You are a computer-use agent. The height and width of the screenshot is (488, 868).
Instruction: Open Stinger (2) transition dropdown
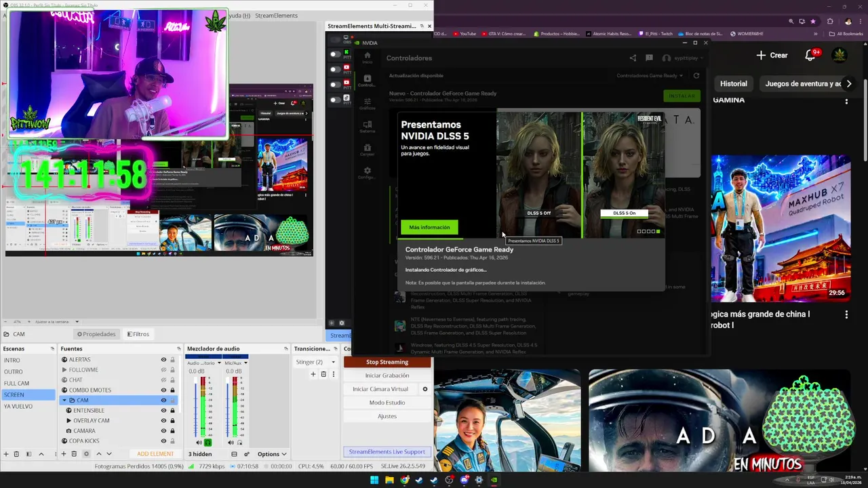315,362
